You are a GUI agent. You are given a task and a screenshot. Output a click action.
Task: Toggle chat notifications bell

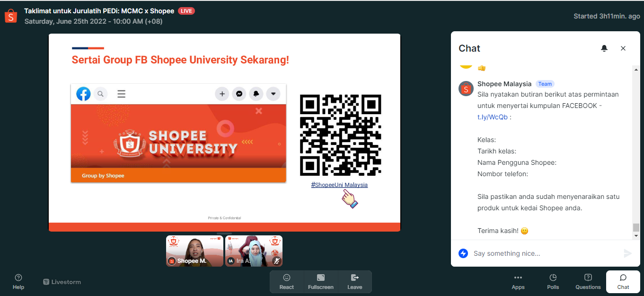point(604,48)
